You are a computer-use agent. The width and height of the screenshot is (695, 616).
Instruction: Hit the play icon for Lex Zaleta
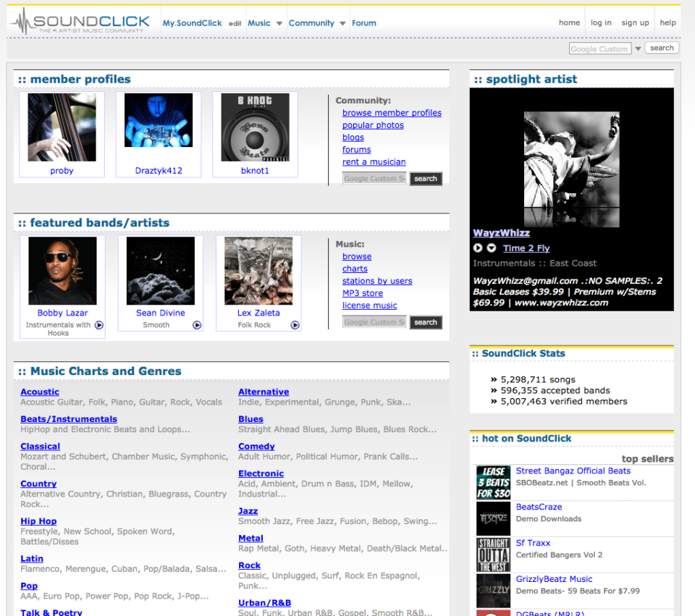coord(295,325)
